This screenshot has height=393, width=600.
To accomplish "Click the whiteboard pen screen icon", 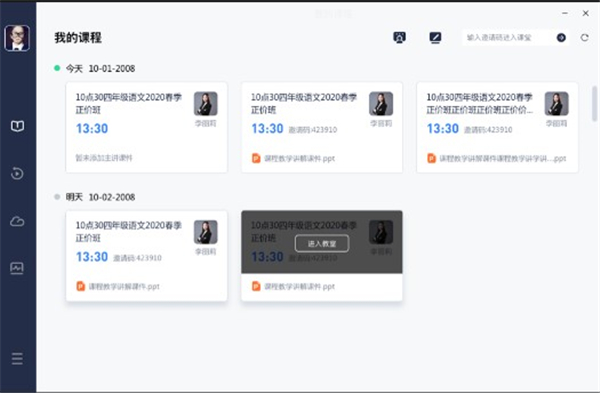I will (x=435, y=38).
